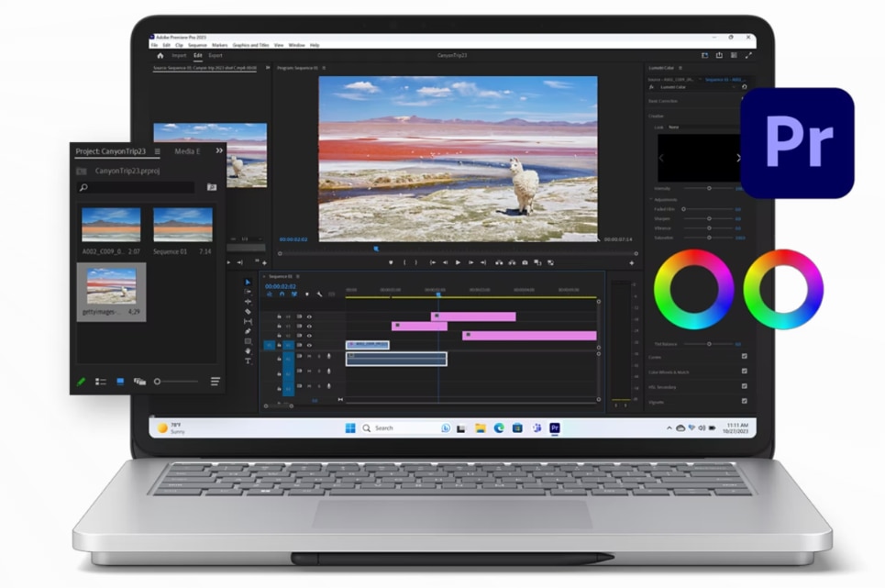
Task: Switch to the Export tab
Action: (215, 56)
